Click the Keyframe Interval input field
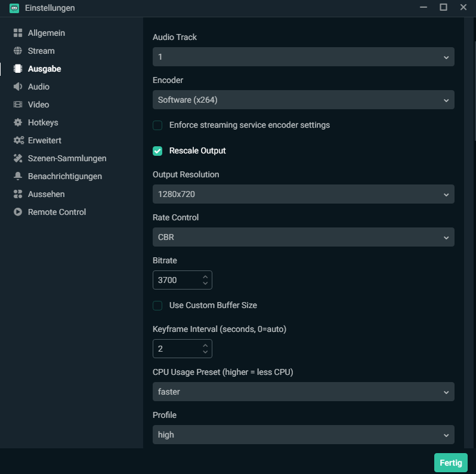The image size is (476, 474). point(176,349)
